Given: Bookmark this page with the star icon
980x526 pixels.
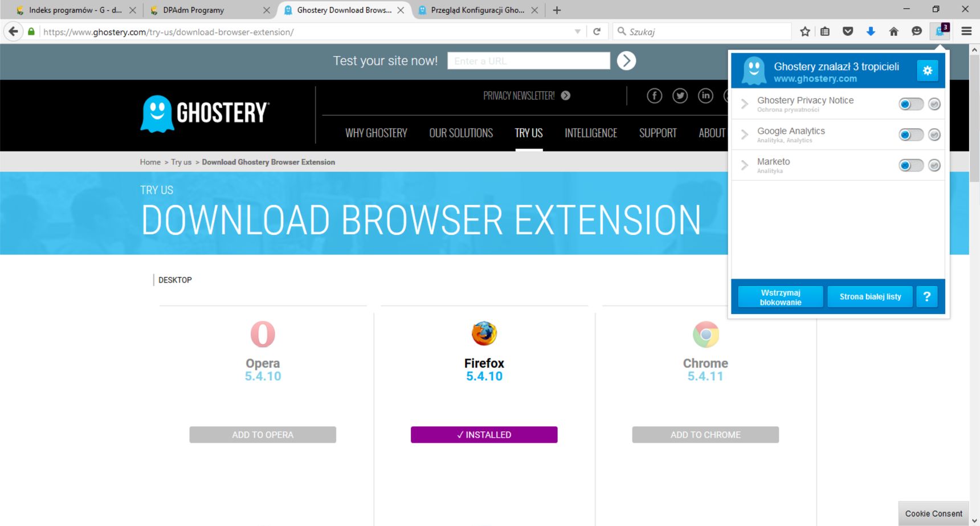Looking at the screenshot, I should (x=805, y=32).
